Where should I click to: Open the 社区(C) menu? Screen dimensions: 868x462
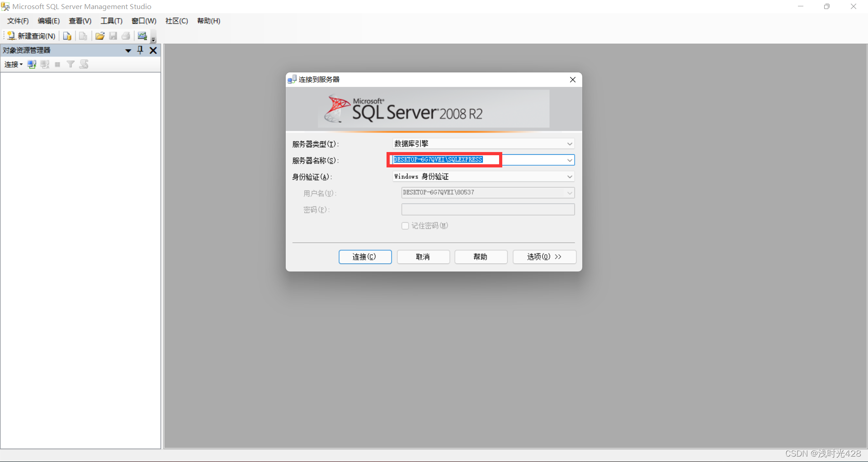(177, 21)
